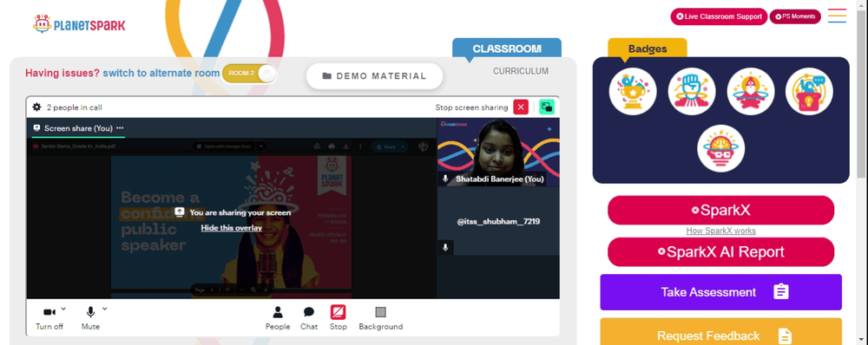Screen dimensions: 868x345
Task: Click folder icon in Demo Material
Action: 326,75
